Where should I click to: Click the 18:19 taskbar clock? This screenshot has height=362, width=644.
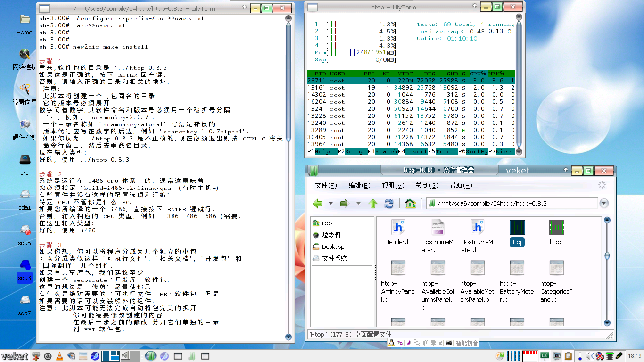pyautogui.click(x=635, y=356)
